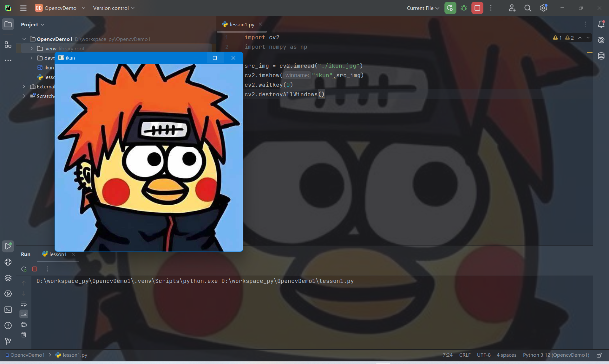Click the Search magnifier icon in toolbar

528,8
